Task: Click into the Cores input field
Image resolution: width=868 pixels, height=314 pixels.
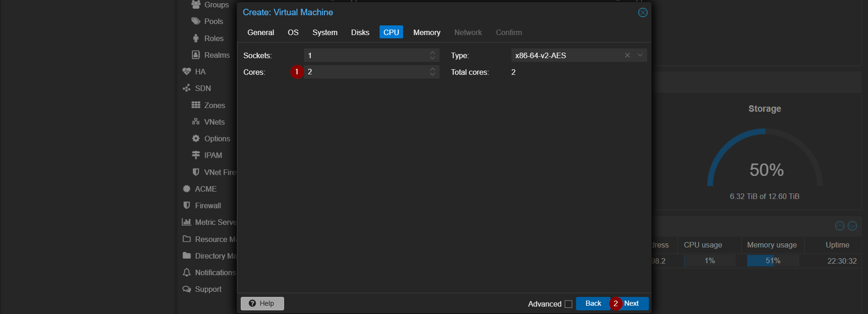Action: tap(366, 72)
